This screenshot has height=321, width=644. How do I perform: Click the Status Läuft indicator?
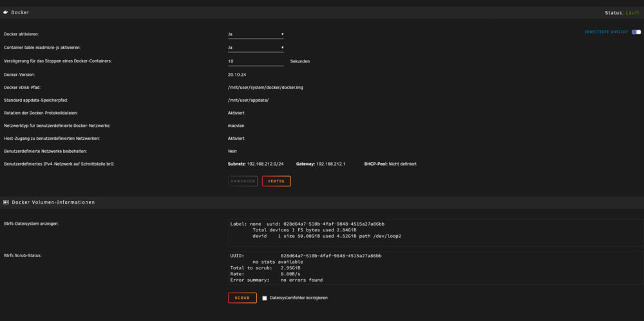(x=622, y=13)
